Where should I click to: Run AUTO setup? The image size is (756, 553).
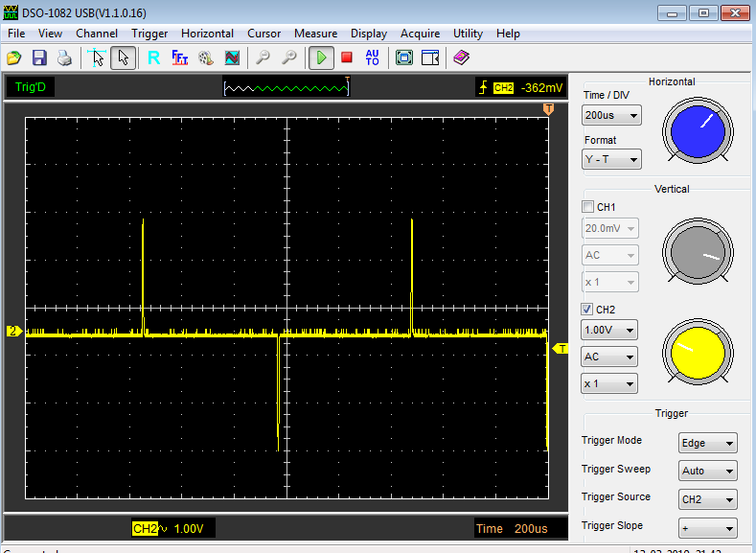372,58
